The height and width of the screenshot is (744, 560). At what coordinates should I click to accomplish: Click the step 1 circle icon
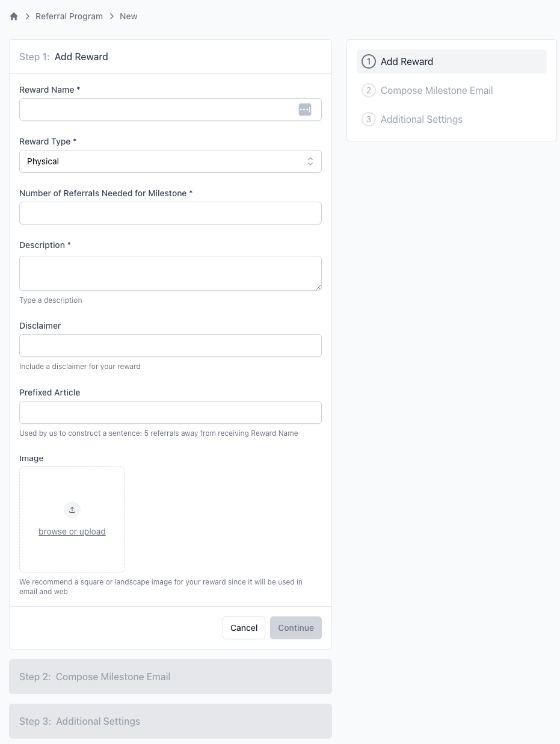click(x=369, y=61)
